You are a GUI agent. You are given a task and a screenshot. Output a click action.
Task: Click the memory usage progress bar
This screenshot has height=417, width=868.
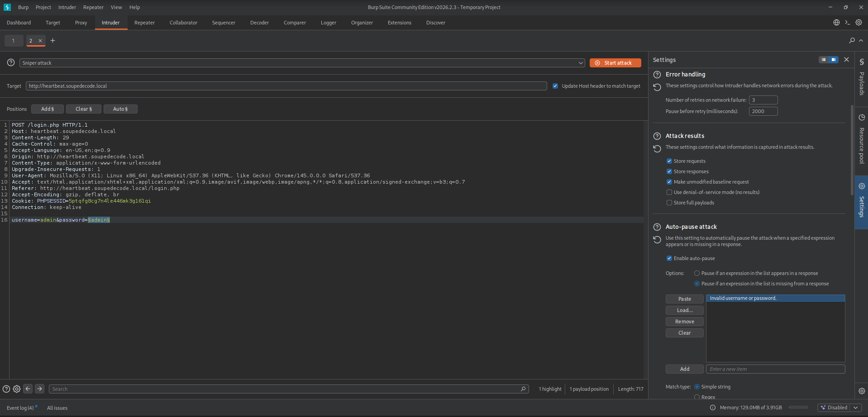pyautogui.click(x=798, y=408)
